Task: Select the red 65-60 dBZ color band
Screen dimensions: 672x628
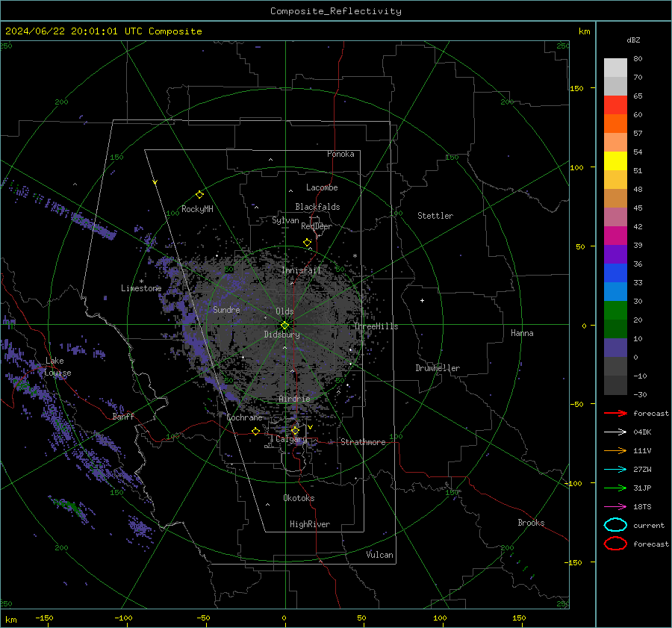Action: point(615,105)
